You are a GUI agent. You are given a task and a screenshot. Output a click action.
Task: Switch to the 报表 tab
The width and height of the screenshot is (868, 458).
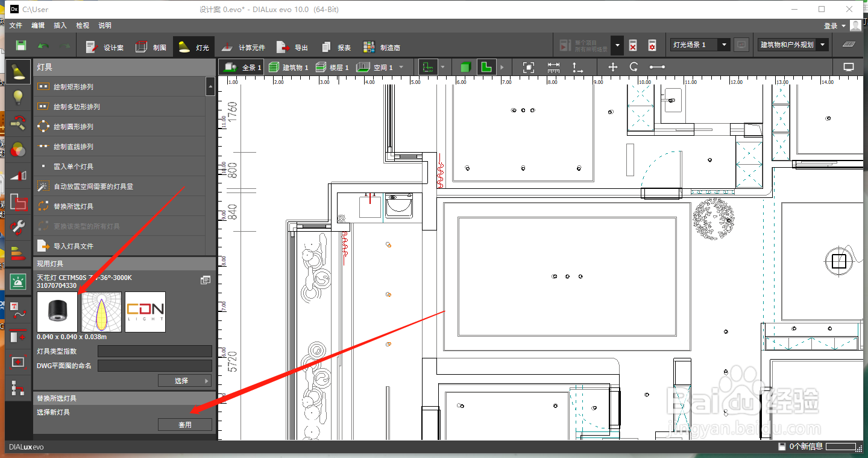[x=336, y=47]
